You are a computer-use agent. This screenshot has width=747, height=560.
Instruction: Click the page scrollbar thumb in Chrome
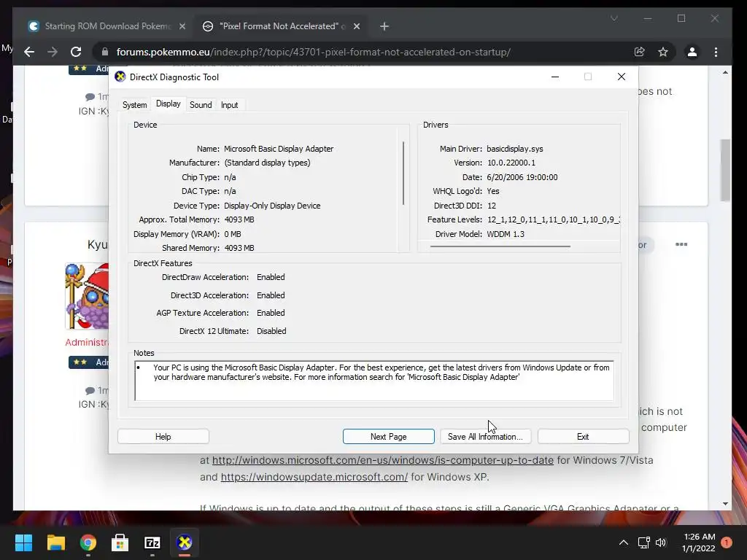pyautogui.click(x=725, y=170)
